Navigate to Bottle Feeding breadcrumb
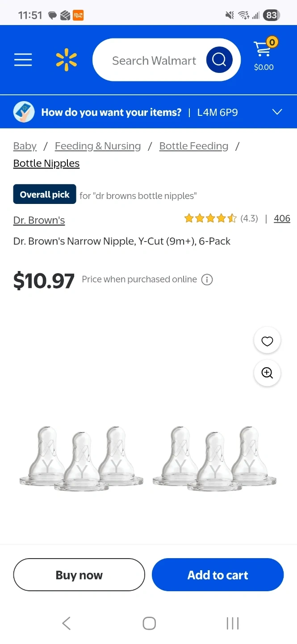The width and height of the screenshot is (297, 644). (194, 146)
